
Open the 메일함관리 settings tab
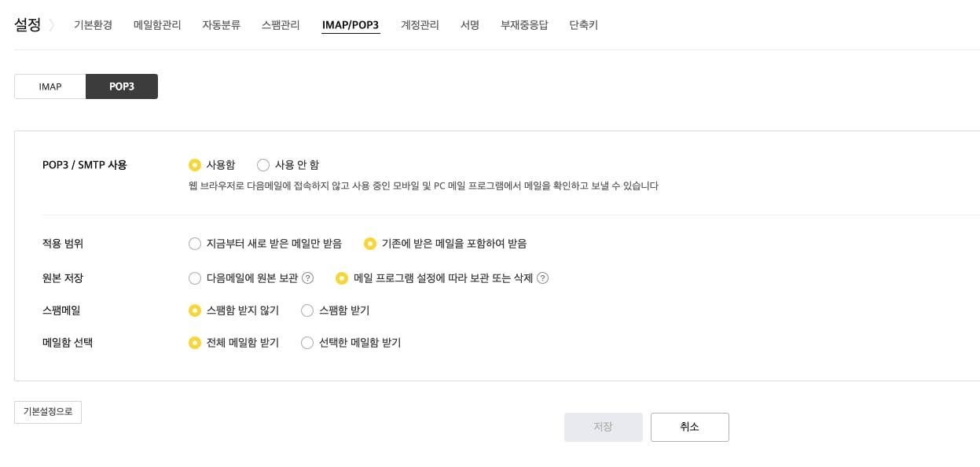point(157,25)
